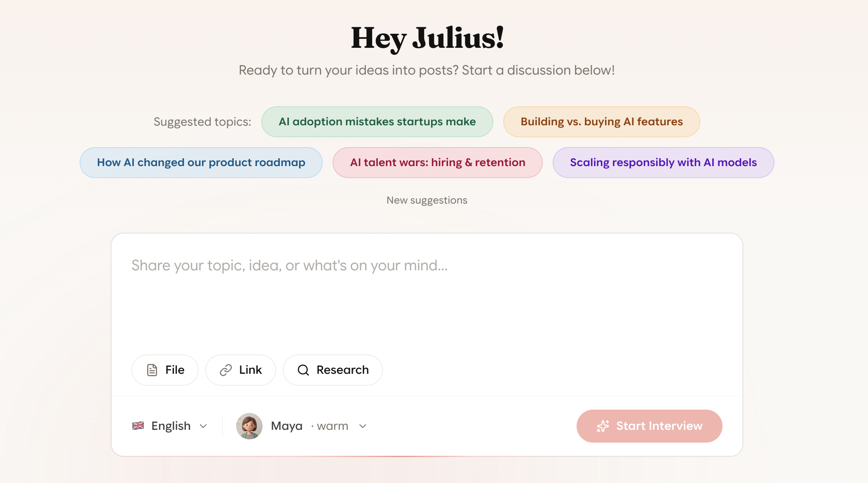Expand the chevron next to English
This screenshot has width=868, height=483.
click(x=203, y=426)
